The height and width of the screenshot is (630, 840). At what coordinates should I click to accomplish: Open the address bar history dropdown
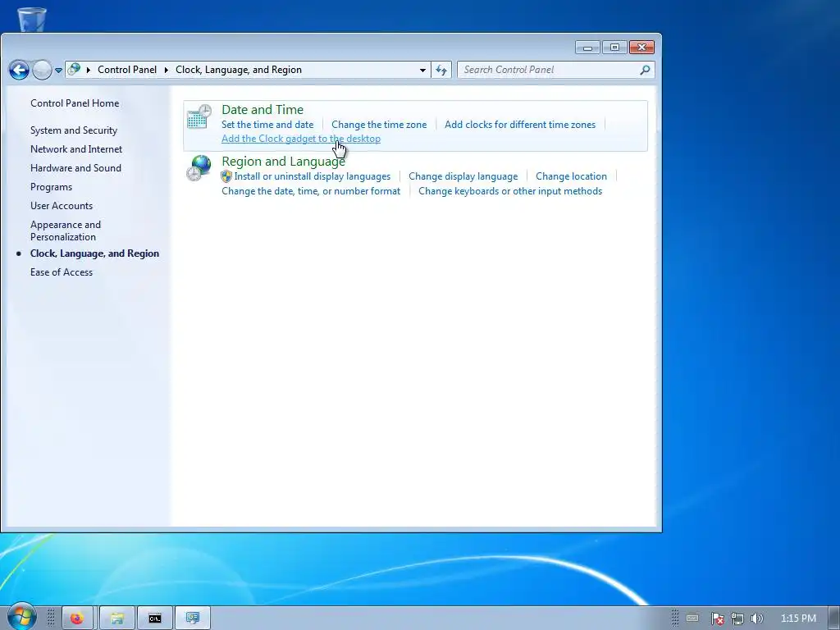point(422,71)
